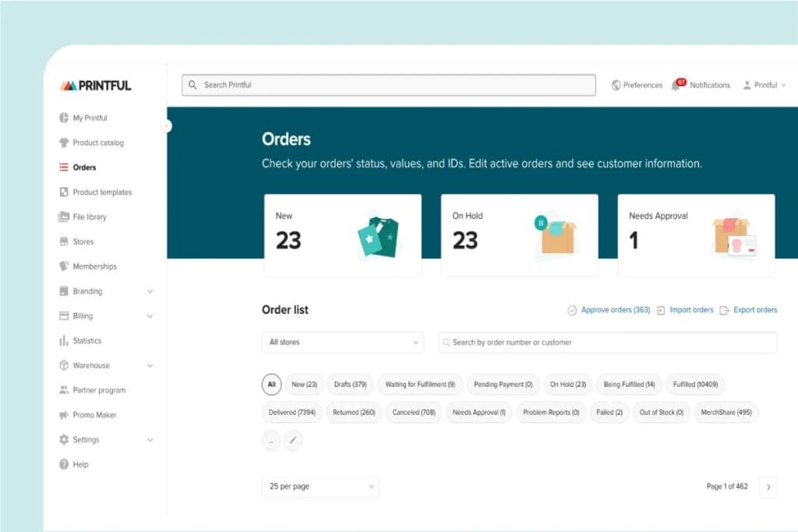Image resolution: width=798 pixels, height=532 pixels.
Task: Collapse the sidebar with arrow handle
Action: (167, 125)
